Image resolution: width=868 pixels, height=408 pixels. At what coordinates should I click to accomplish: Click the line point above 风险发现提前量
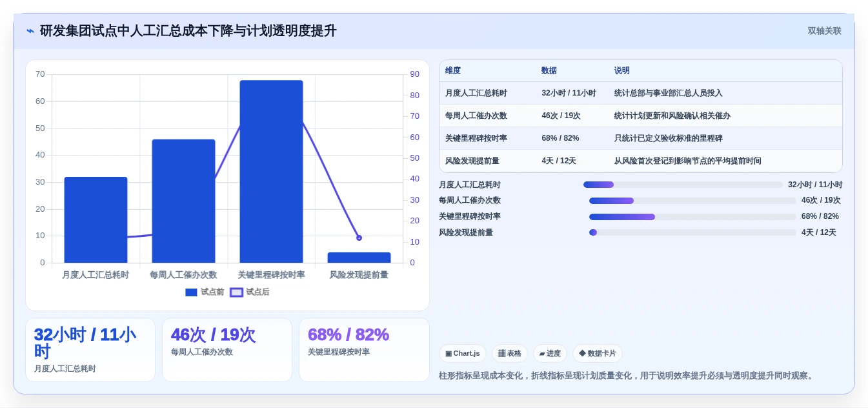(359, 238)
